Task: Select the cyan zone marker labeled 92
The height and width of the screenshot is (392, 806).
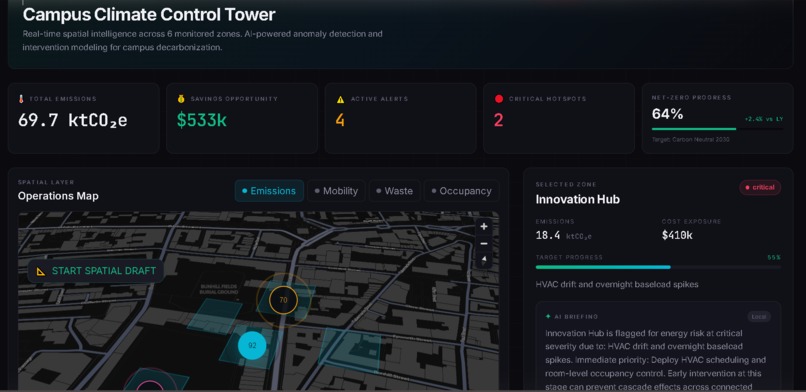Action: click(x=252, y=346)
